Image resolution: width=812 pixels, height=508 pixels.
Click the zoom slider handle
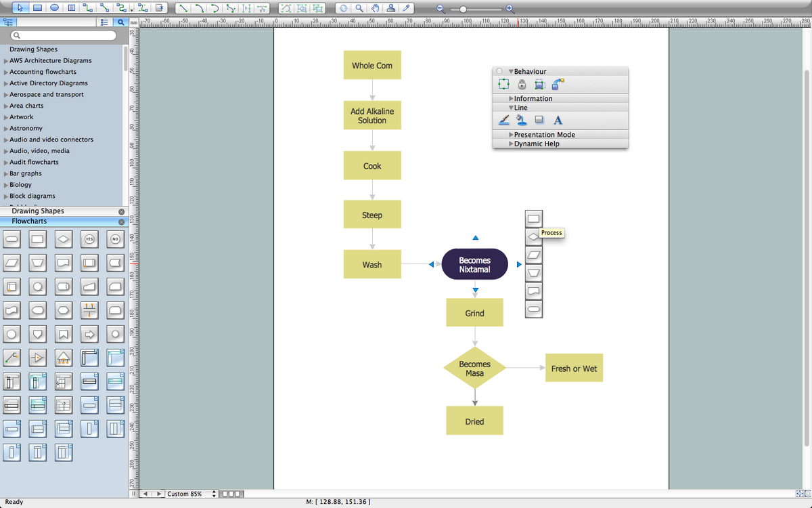[x=463, y=9]
